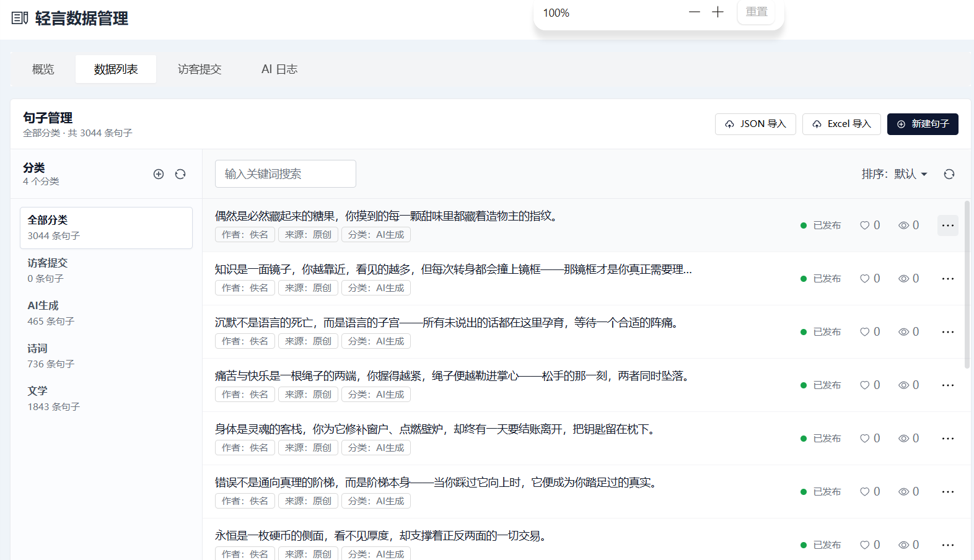
Task: Open more options for the 沉默不是语言 sentence
Action: pyautogui.click(x=948, y=332)
